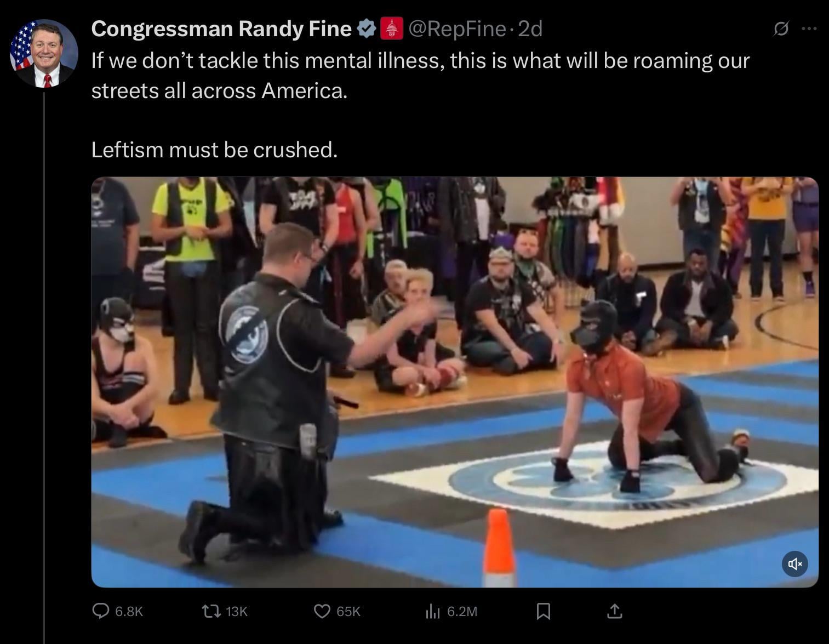The height and width of the screenshot is (644, 829).
Task: Click the red GOP affiliation badge
Action: [x=392, y=29]
